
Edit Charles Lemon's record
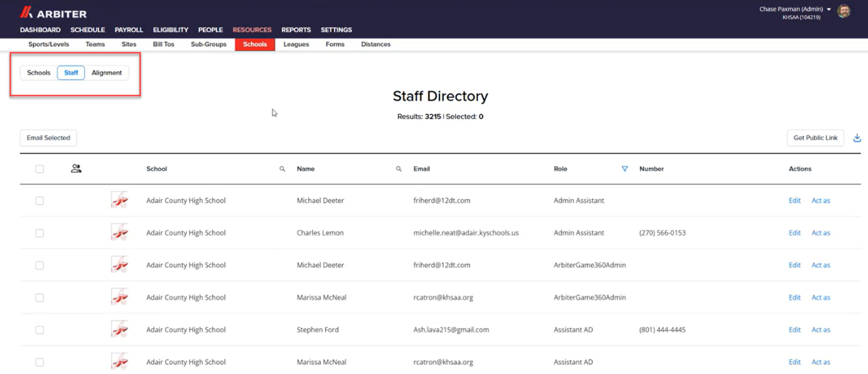(x=795, y=233)
